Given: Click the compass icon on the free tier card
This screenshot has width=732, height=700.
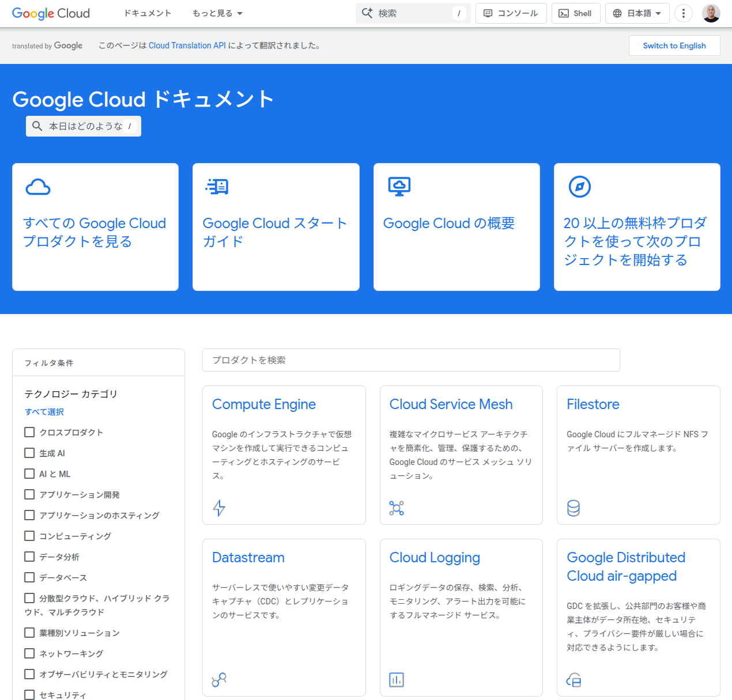Looking at the screenshot, I should (x=579, y=187).
